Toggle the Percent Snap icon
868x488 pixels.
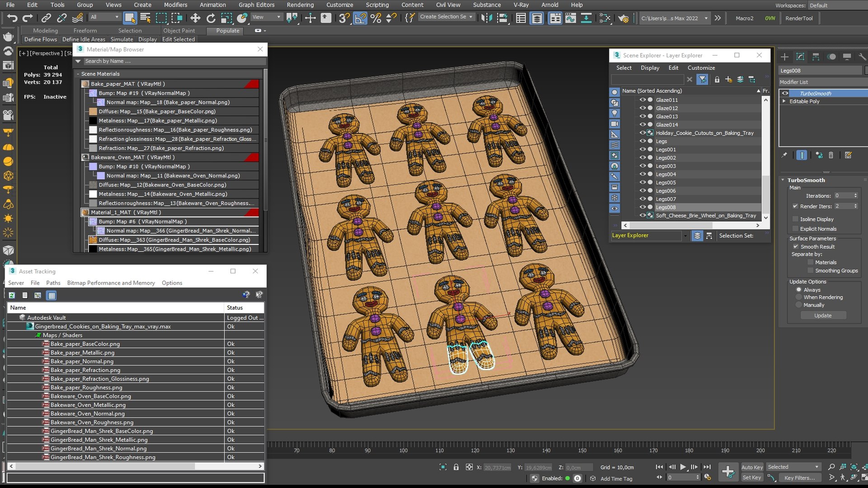[x=376, y=18]
